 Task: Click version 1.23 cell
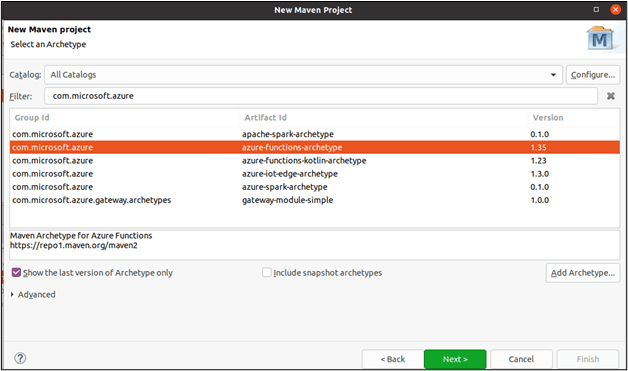click(538, 161)
